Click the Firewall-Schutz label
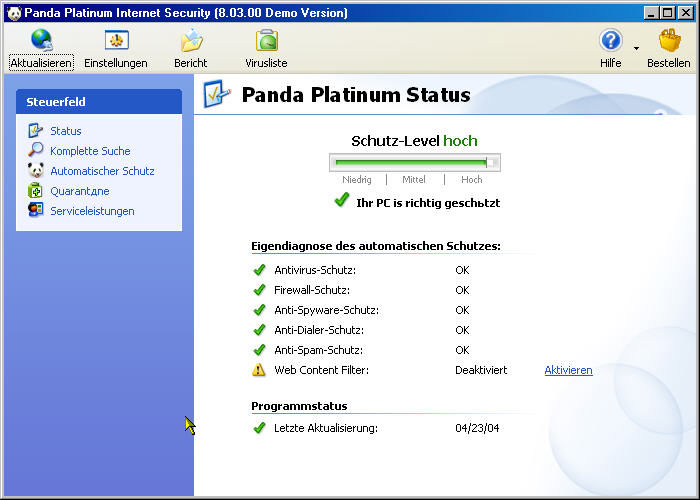Viewport: 700px width, 500px height. pyautogui.click(x=312, y=290)
